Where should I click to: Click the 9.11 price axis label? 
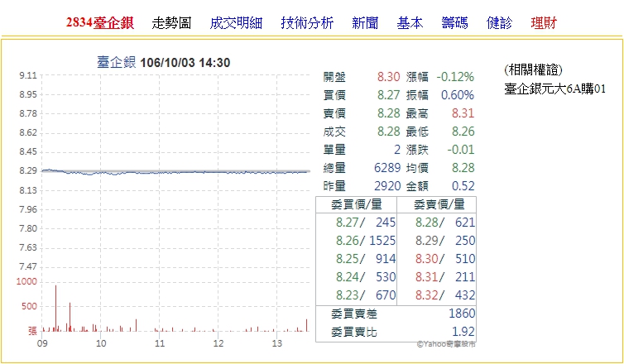28,75
